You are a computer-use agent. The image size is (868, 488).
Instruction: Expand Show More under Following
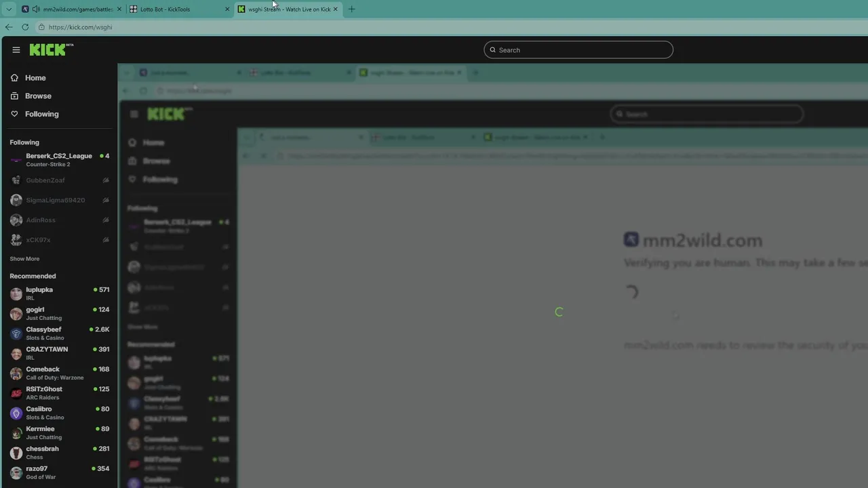24,259
